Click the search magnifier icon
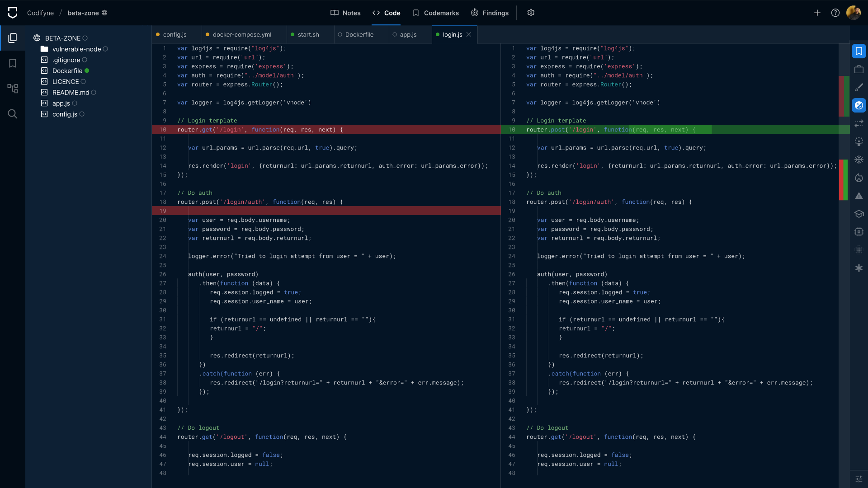Image resolution: width=868 pixels, height=488 pixels. click(x=13, y=114)
